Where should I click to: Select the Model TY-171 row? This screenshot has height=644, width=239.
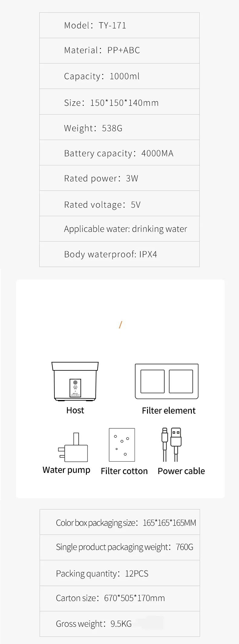[119, 25]
